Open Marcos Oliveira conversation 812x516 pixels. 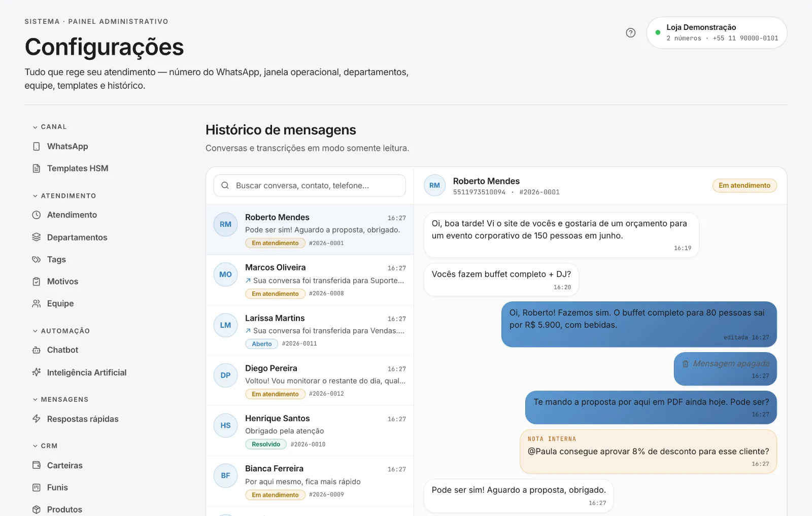[310, 281]
